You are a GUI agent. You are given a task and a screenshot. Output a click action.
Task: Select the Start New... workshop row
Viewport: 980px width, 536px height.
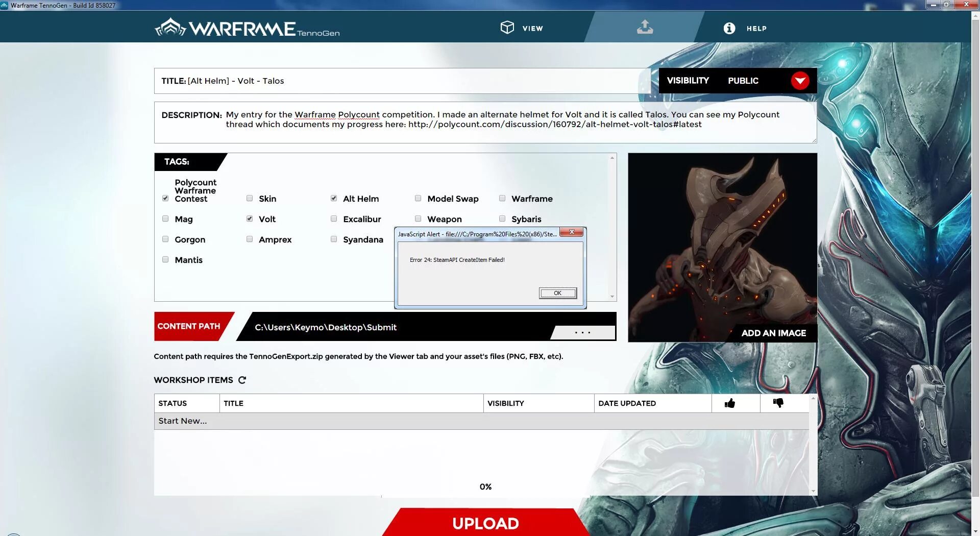pyautogui.click(x=481, y=421)
